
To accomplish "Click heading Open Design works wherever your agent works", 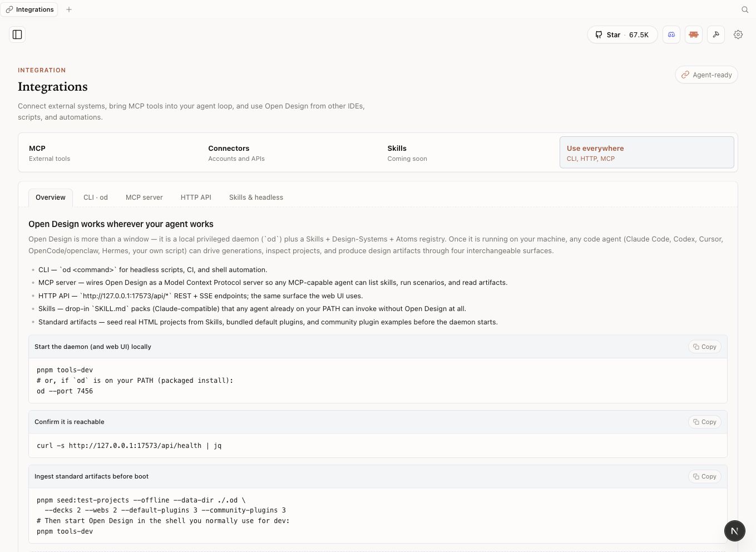I will (121, 224).
